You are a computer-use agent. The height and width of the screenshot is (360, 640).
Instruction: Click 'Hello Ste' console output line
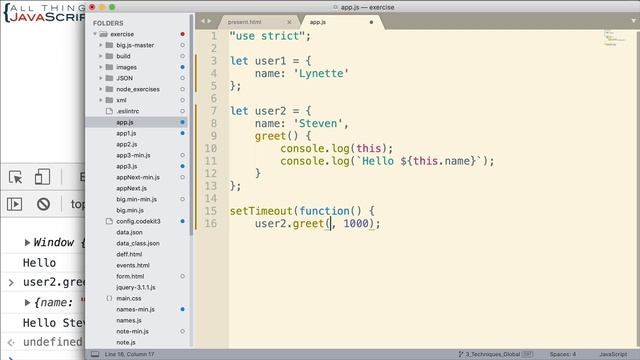coord(53,323)
